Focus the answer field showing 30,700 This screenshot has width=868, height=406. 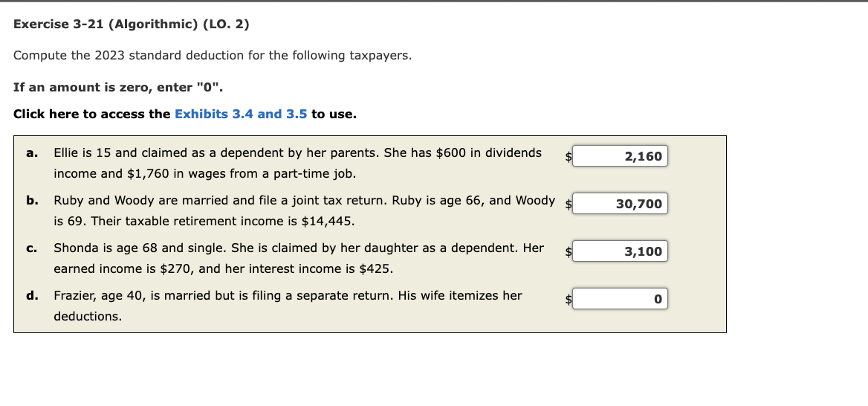[x=621, y=204]
